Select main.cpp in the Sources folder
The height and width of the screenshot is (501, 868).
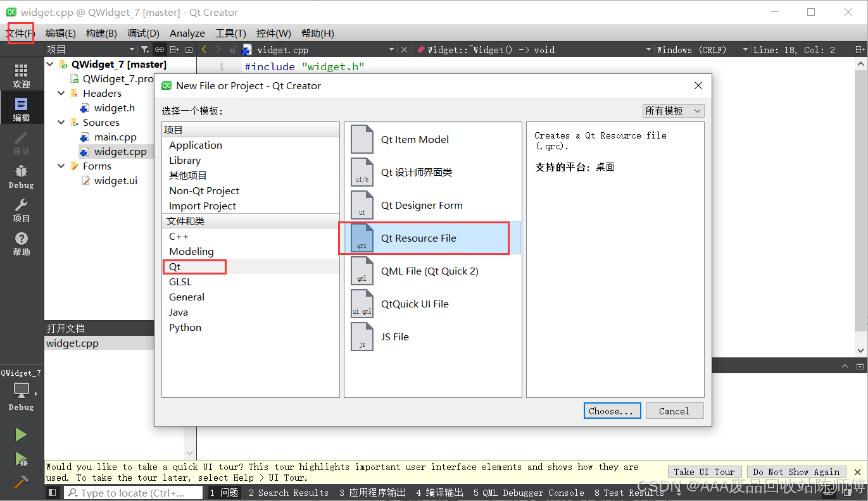pyautogui.click(x=115, y=137)
